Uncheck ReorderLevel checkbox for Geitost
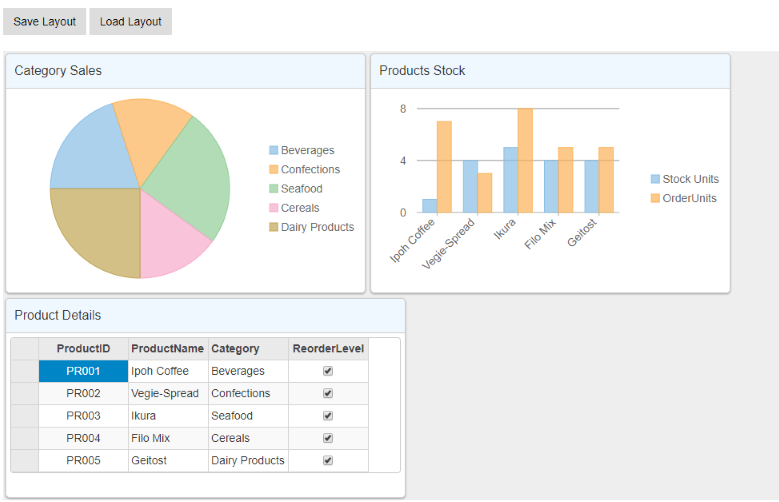 328,461
